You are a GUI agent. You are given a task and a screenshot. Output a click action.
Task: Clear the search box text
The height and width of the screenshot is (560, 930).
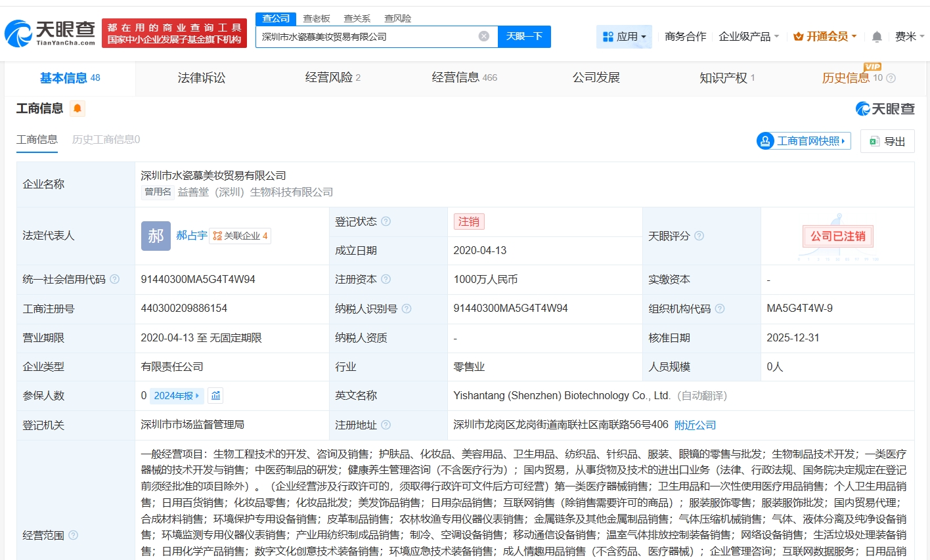point(484,36)
